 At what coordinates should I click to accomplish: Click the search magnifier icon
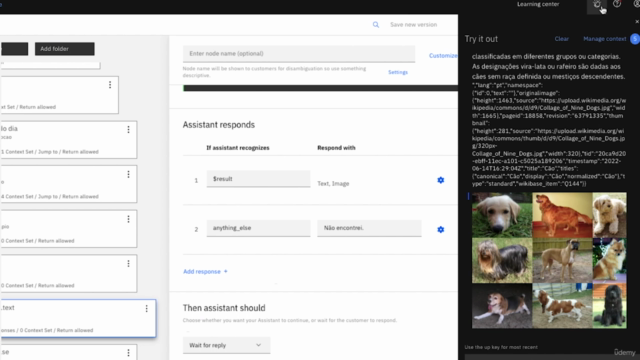(x=376, y=25)
